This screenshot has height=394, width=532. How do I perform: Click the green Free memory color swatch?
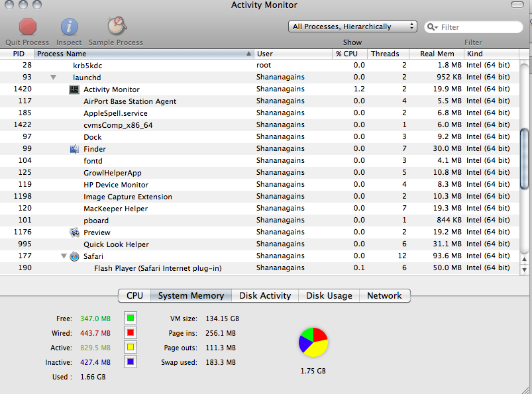pyautogui.click(x=131, y=318)
